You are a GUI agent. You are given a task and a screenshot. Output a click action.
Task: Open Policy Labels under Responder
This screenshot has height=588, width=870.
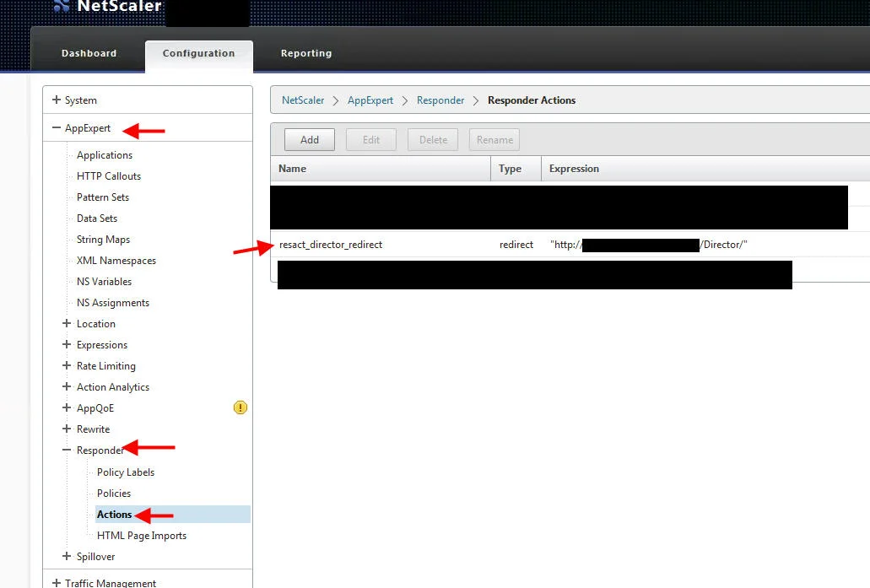126,472
